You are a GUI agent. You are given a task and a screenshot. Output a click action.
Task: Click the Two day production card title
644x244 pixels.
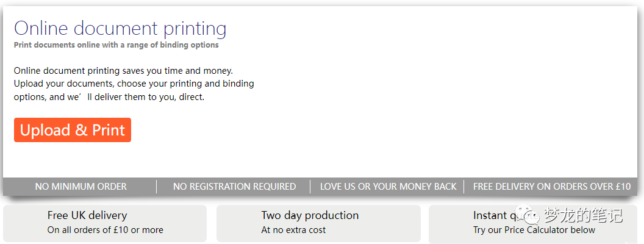pos(310,215)
